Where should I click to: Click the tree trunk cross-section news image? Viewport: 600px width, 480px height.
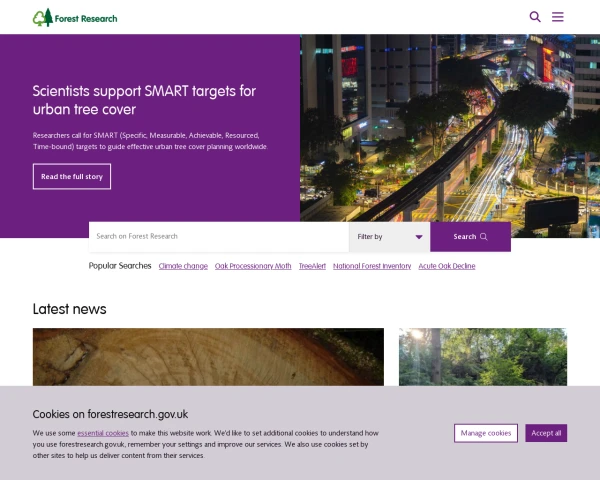pyautogui.click(x=208, y=357)
